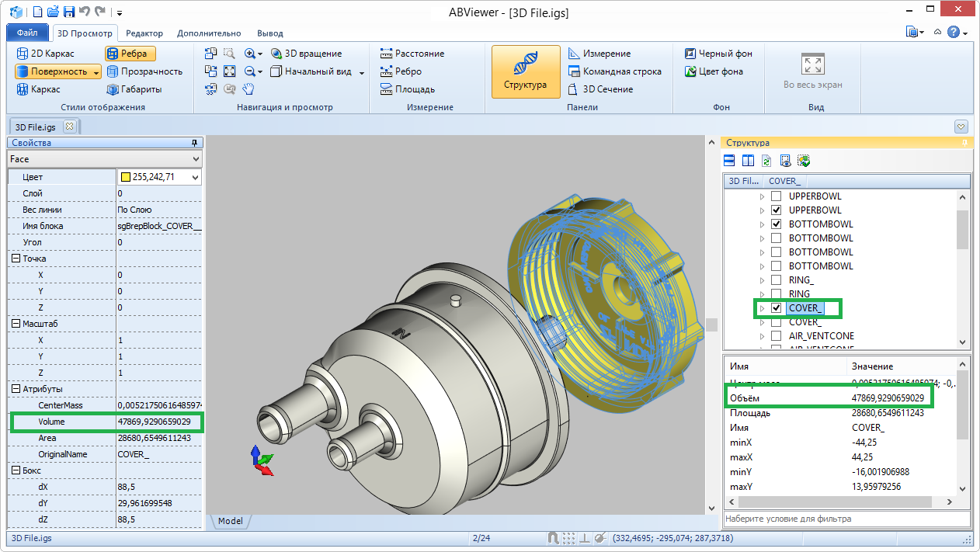Screen dimensions: 980x552
Task: Open the Редактор ribbon tab
Action: pyautogui.click(x=144, y=33)
